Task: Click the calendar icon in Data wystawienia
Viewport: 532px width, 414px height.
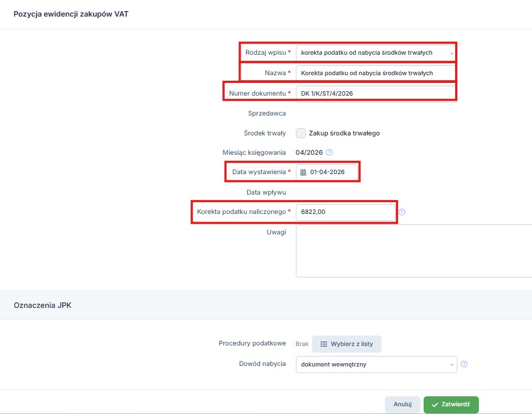Action: coord(303,172)
